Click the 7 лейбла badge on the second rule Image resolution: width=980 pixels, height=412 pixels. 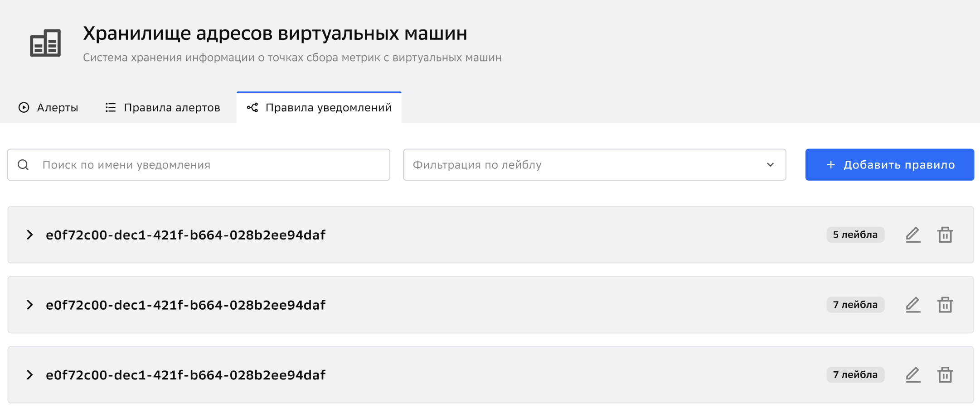coord(855,305)
